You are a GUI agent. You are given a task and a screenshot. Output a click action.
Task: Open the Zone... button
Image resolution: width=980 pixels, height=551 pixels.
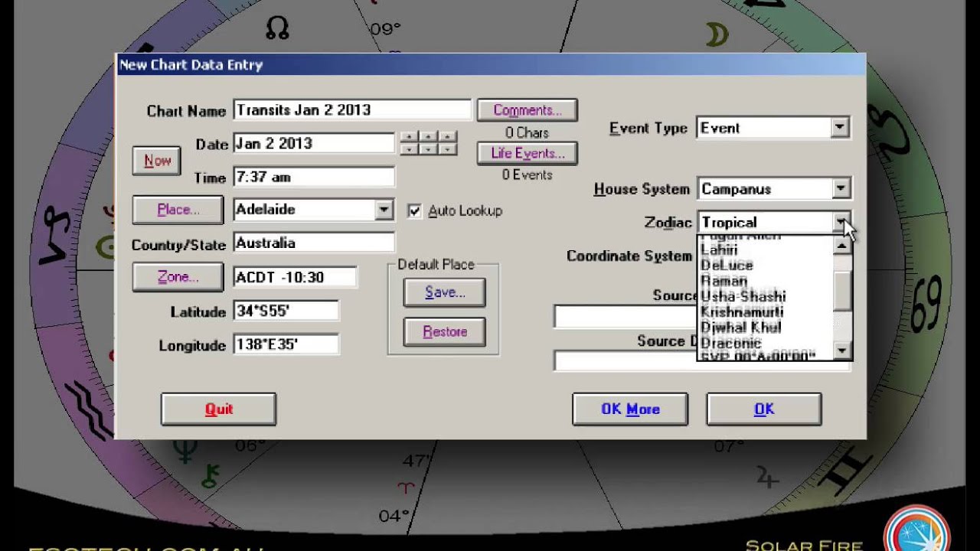(178, 277)
